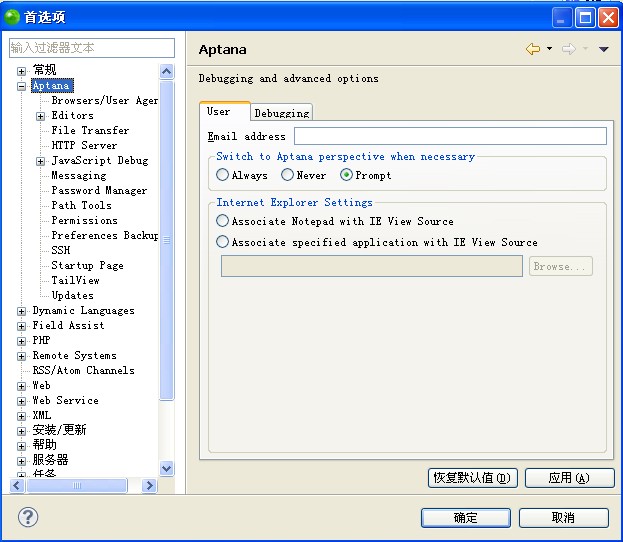Screen dimensions: 623x542
Task: Expand the 安装/更新 node
Action: (21, 431)
